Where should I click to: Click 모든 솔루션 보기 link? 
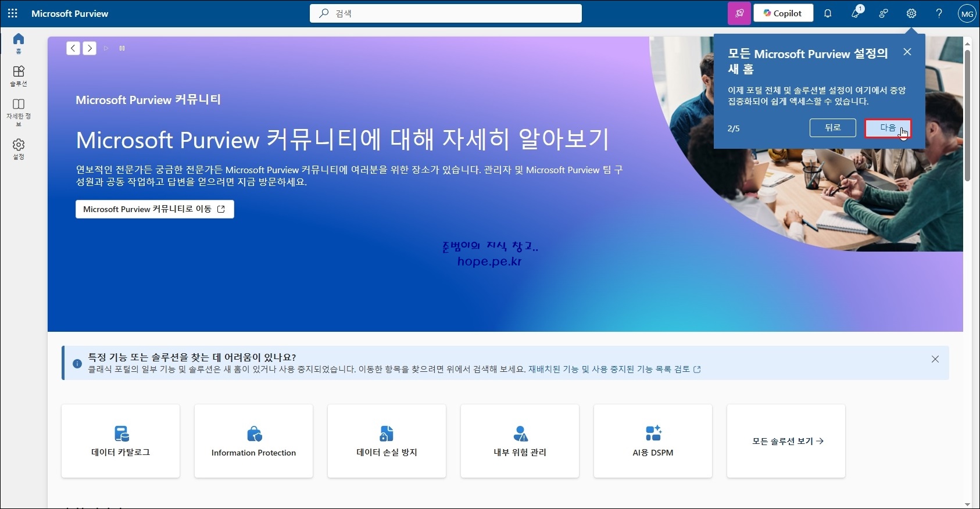point(788,442)
